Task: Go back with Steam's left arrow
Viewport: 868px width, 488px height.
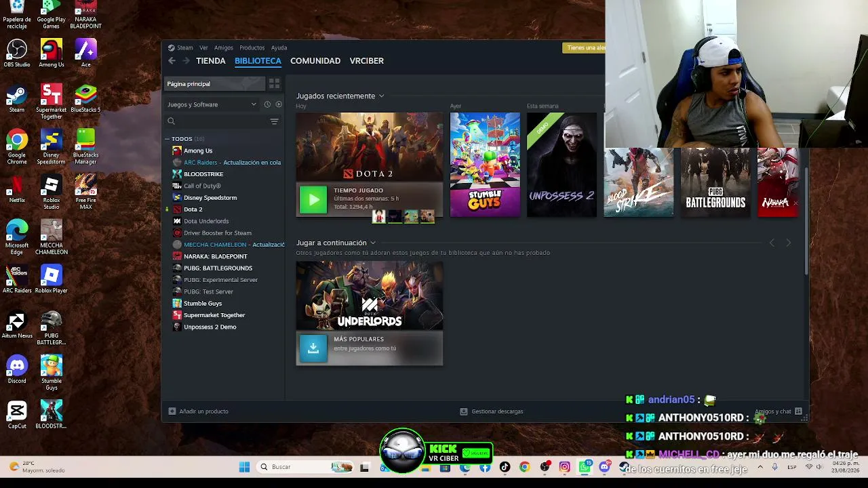Action: click(x=172, y=61)
